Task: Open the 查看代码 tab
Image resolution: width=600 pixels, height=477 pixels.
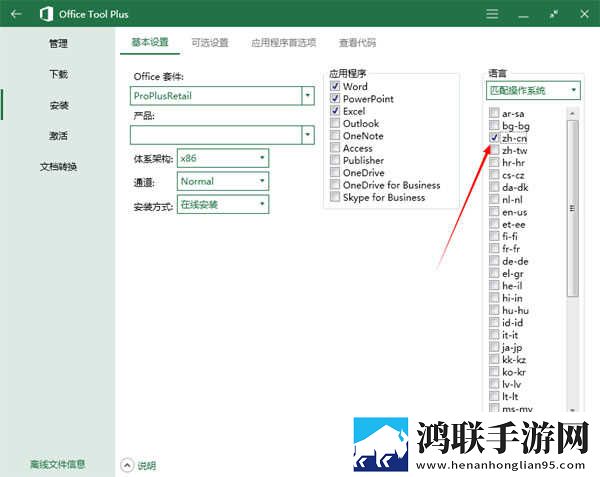Action: click(x=357, y=42)
